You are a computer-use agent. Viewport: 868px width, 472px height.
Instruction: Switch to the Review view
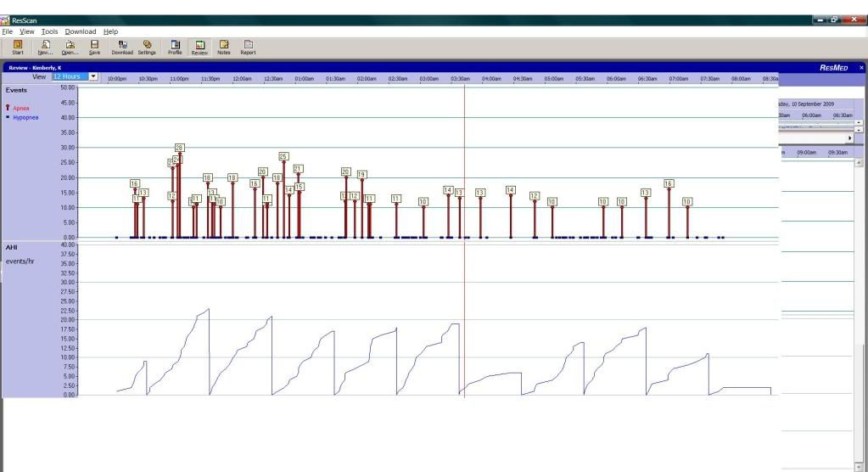coord(199,46)
